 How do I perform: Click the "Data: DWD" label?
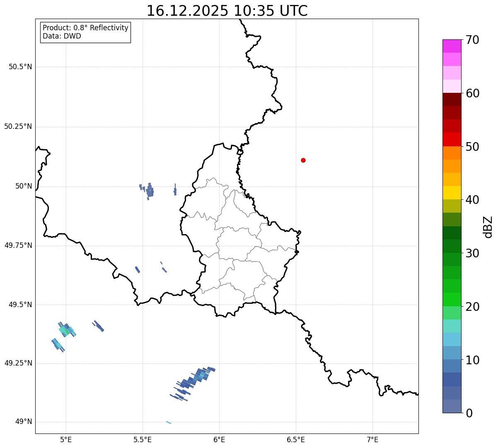62,36
